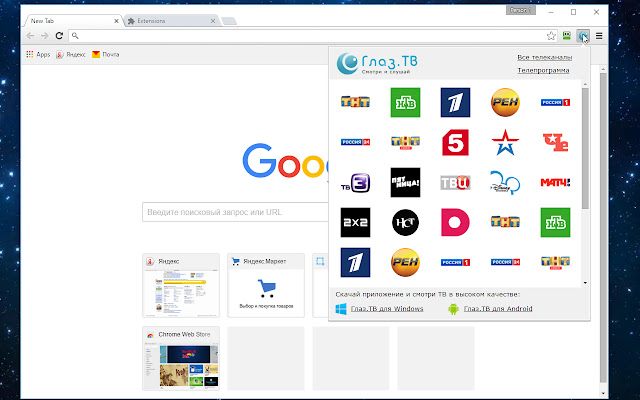This screenshot has width=640, height=400.
Task: Open a new tab with the tab-strip button
Action: click(229, 21)
